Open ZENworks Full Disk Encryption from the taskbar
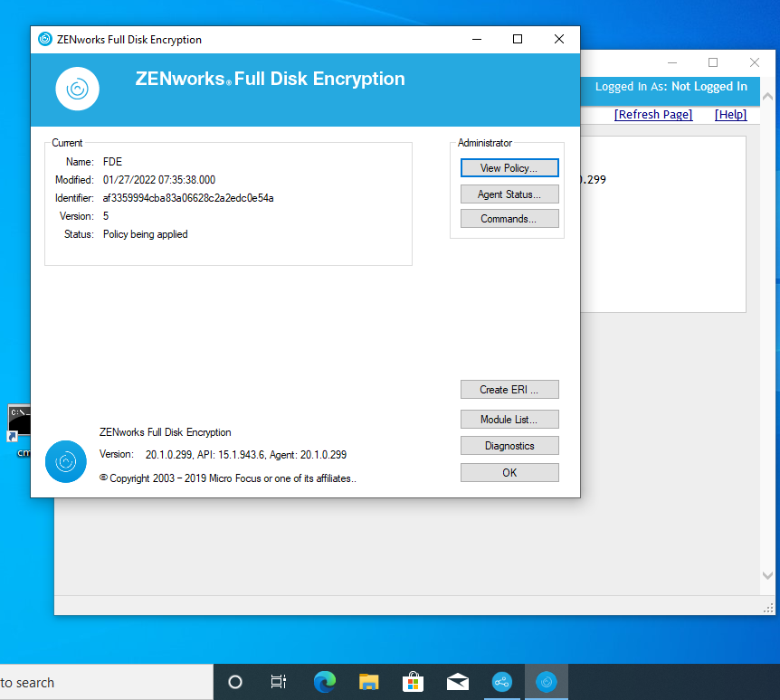The width and height of the screenshot is (780, 700). point(547,681)
